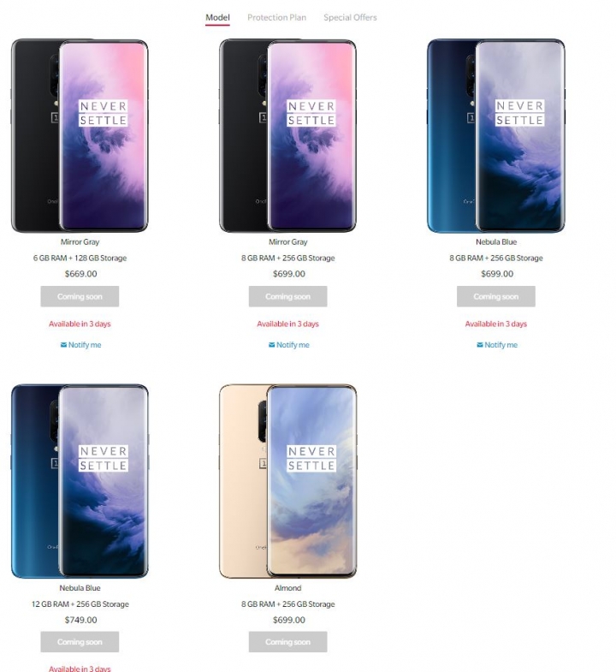Viewport: 616px width, 672px height.
Task: Click Notify me link for 8 GB Mirror Gray
Action: point(293,345)
